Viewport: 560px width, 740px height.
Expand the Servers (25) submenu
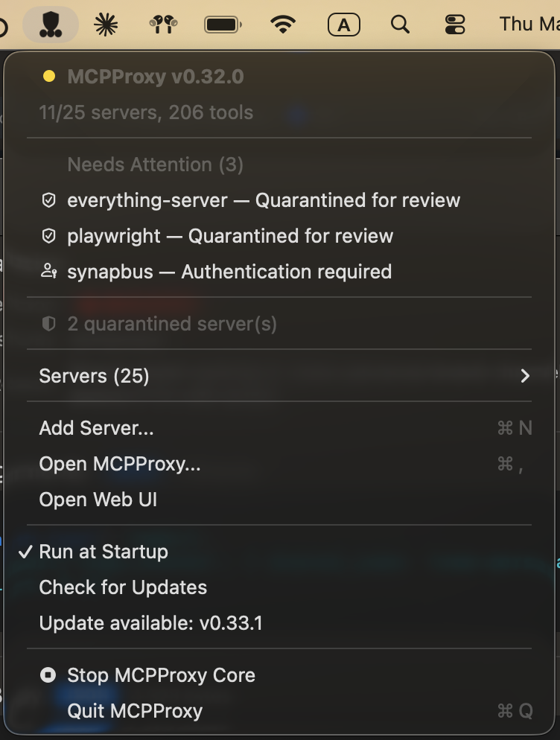pyautogui.click(x=279, y=376)
